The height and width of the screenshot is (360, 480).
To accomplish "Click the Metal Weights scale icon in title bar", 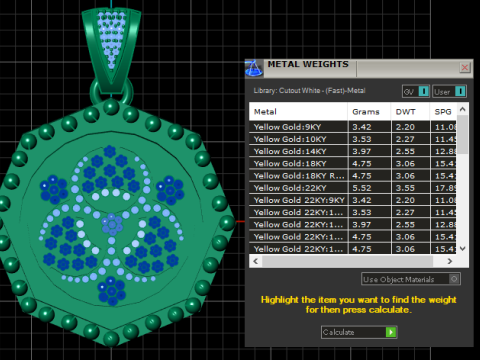I will (x=254, y=68).
